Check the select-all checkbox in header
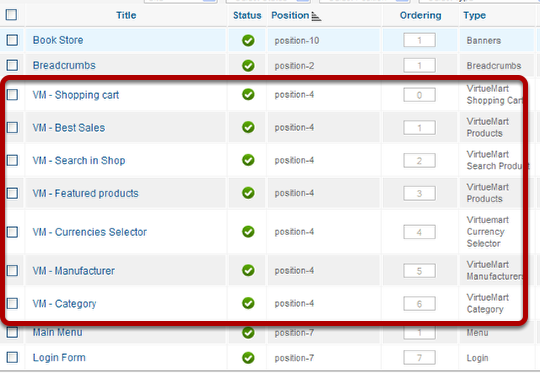 click(11, 15)
